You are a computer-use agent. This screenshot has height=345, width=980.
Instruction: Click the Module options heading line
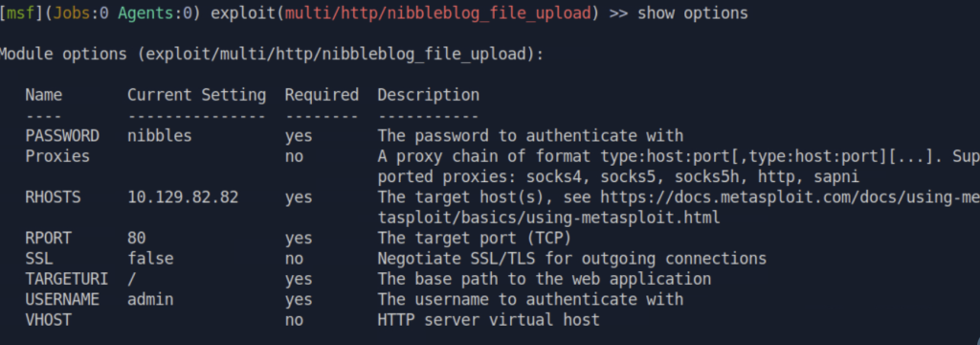click(272, 55)
